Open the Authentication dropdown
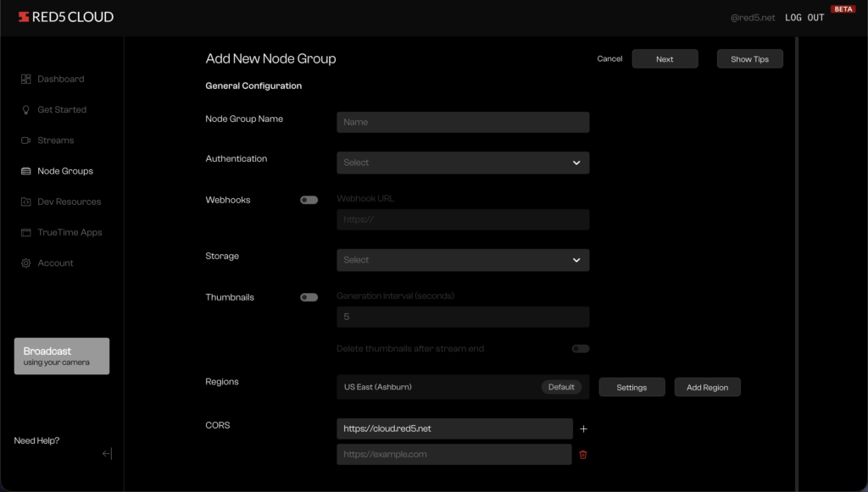The image size is (868, 492). [463, 163]
